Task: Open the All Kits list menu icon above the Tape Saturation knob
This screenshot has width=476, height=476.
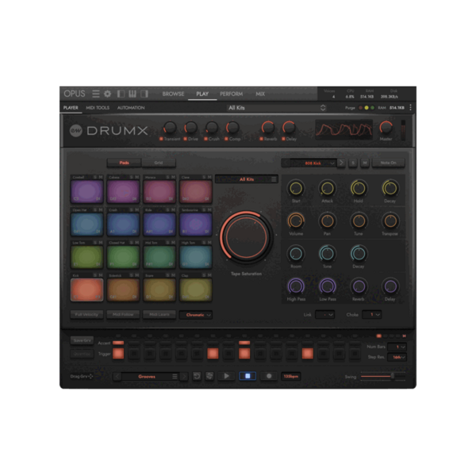Action: pos(274,179)
